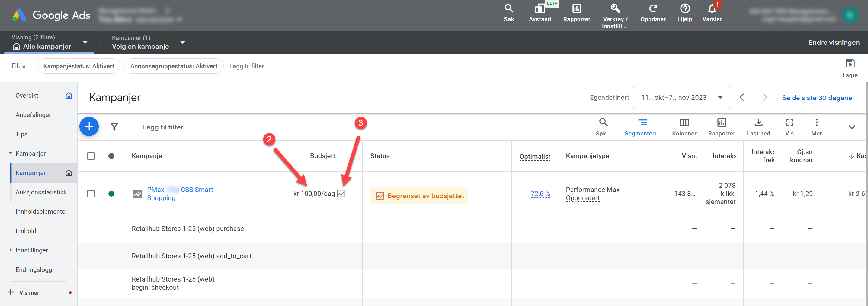Expand the Innstillinger sidebar section
868x306 pixels.
[11, 250]
